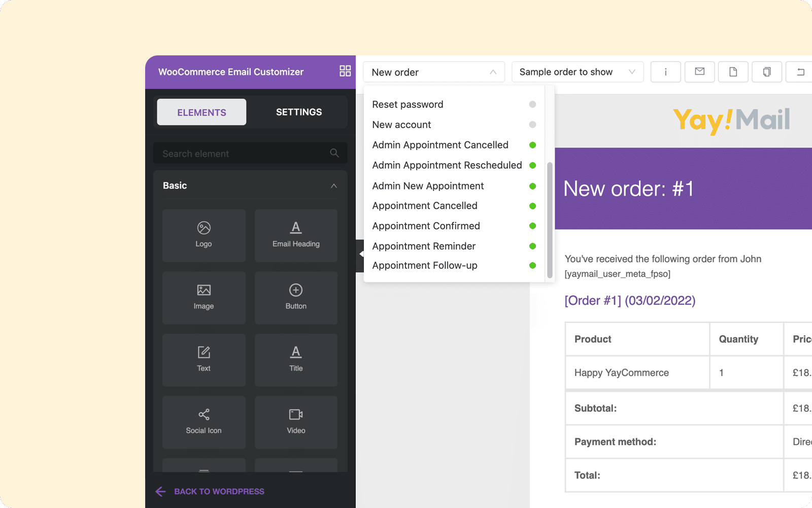Switch to the Settings tab

coord(299,112)
